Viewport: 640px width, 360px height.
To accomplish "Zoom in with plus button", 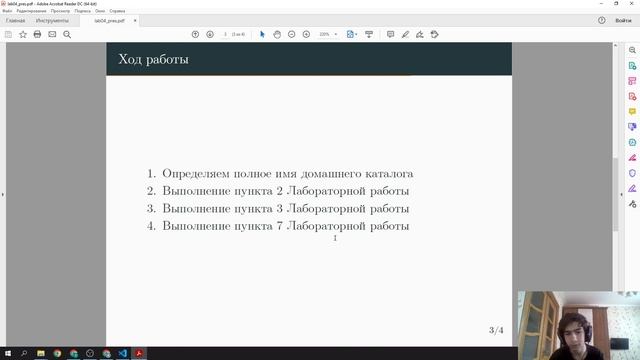I will 306,34.
